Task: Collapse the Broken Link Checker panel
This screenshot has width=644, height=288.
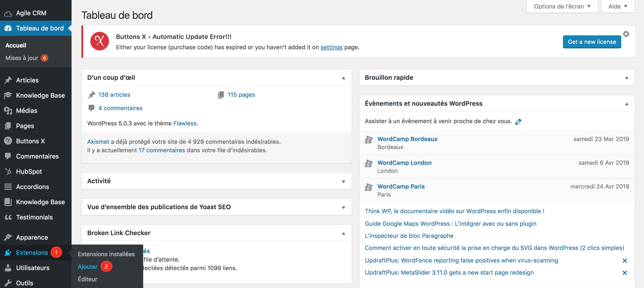Action: pyautogui.click(x=343, y=233)
